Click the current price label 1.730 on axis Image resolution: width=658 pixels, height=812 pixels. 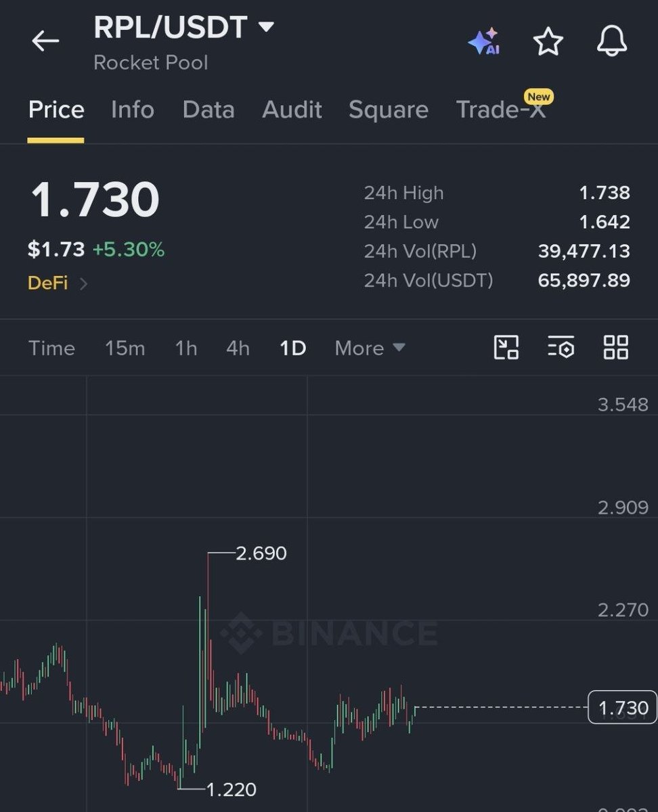pos(622,707)
